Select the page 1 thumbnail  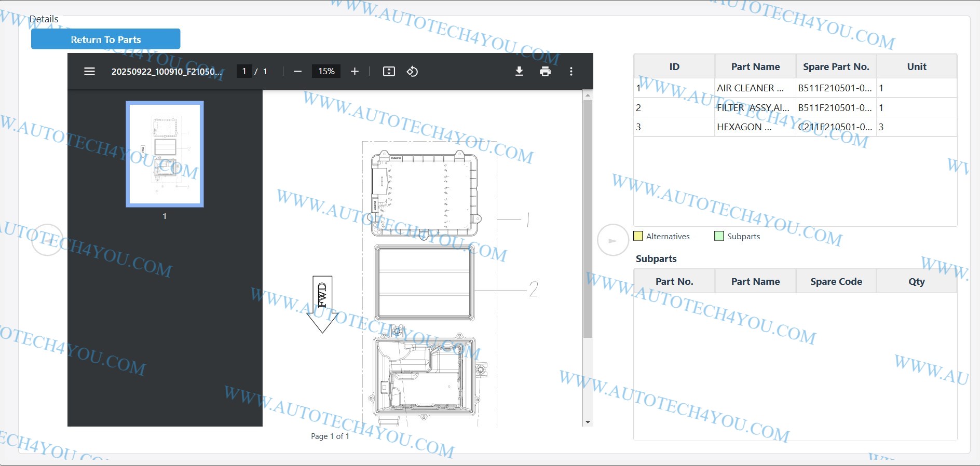tap(165, 154)
